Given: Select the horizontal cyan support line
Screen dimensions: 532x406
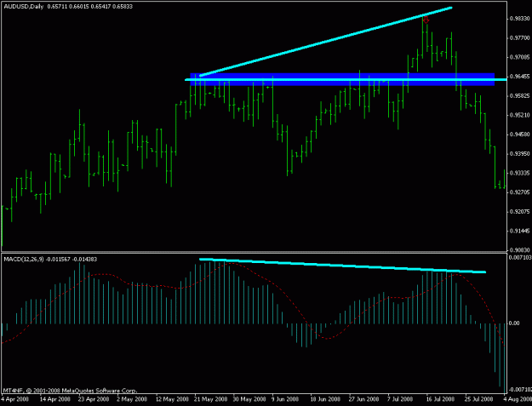Looking at the screenshot, I should pyautogui.click(x=346, y=80).
